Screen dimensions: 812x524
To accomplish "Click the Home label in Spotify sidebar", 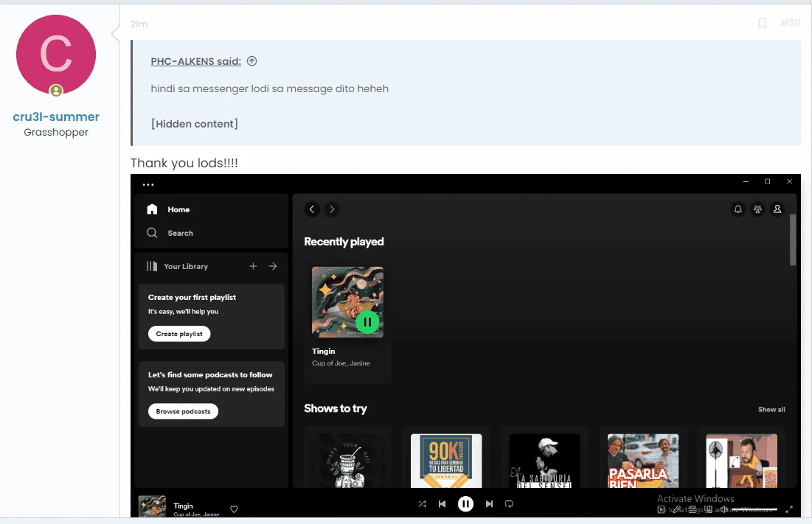I will tap(178, 209).
